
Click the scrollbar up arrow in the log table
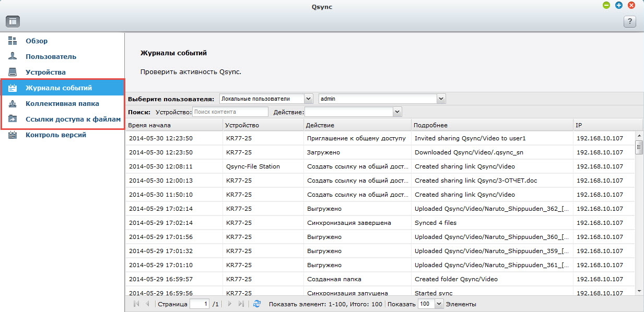tap(639, 136)
